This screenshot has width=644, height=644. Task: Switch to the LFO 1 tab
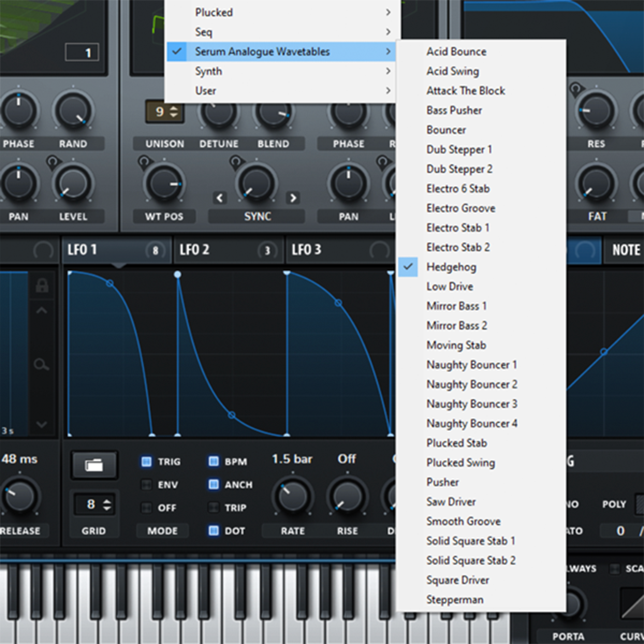coord(117,250)
